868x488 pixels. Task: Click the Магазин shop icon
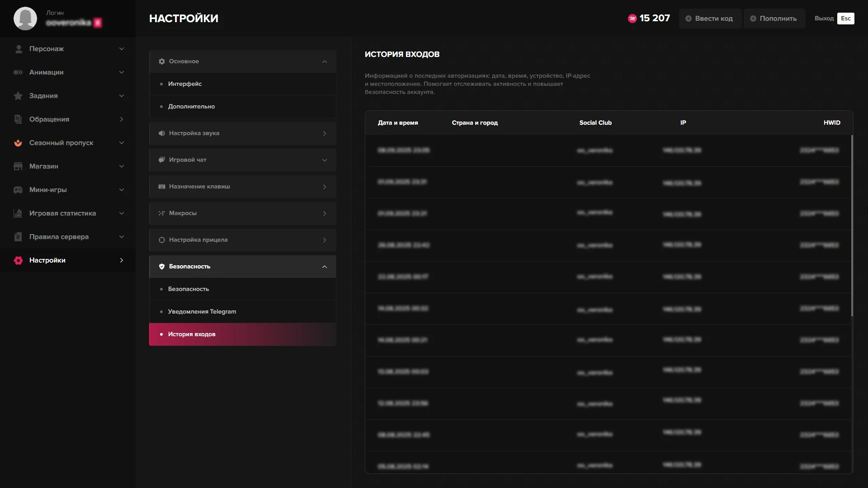[18, 166]
